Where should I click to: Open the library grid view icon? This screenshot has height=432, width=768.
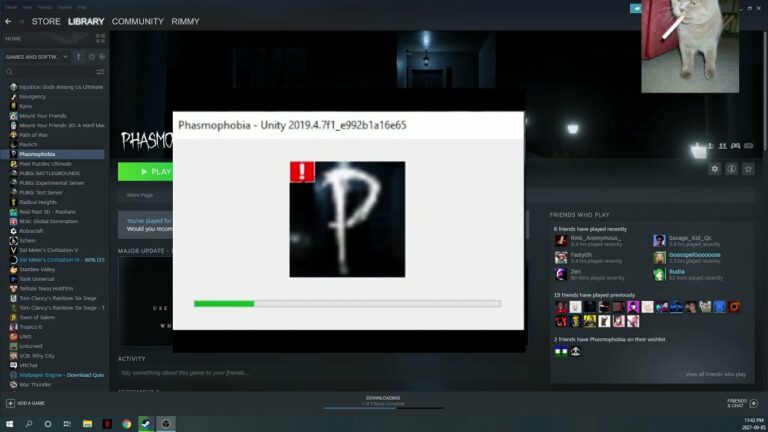click(100, 38)
